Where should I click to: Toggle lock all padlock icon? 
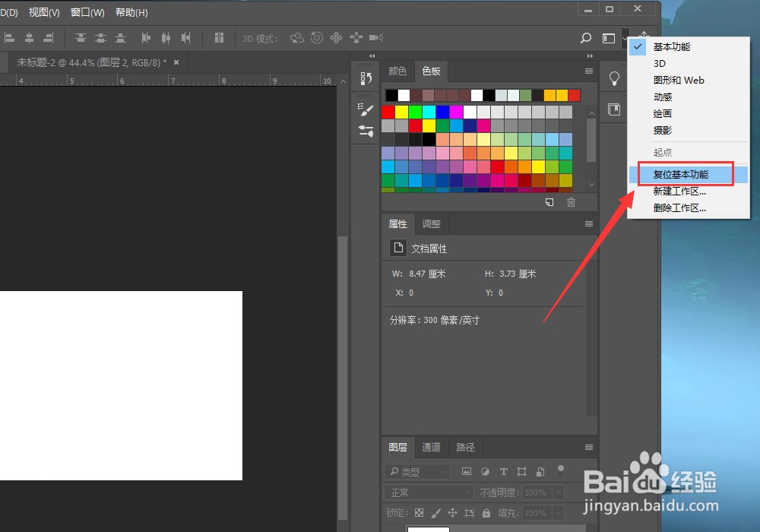(x=486, y=512)
